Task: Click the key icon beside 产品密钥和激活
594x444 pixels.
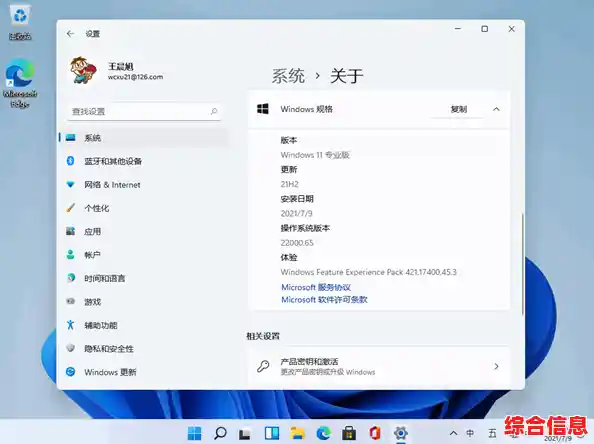Action: (x=263, y=366)
